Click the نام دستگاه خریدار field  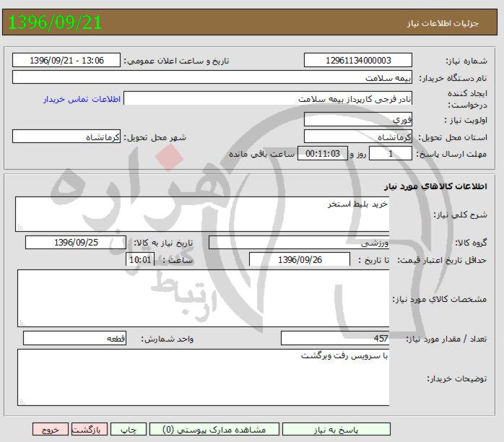coord(212,77)
